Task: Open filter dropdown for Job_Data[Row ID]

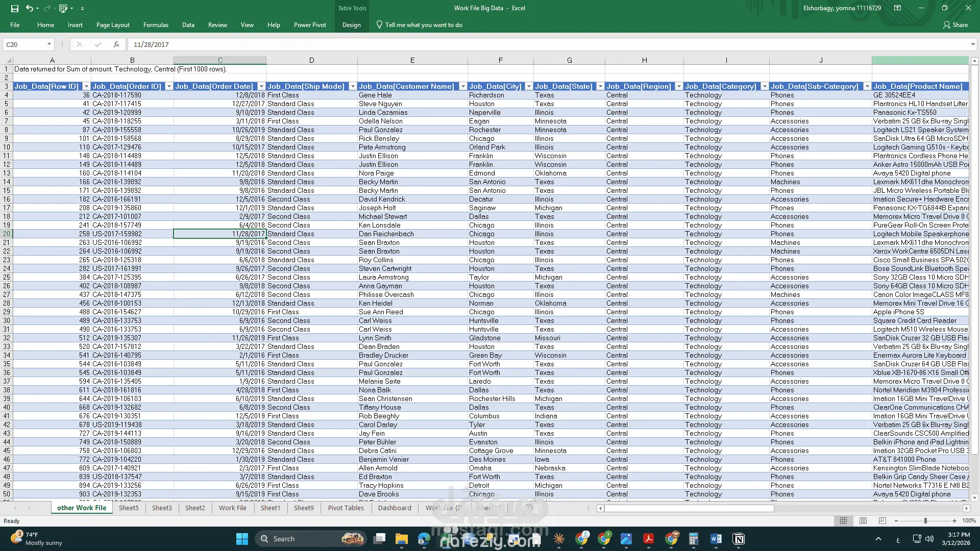Action: 86,86
